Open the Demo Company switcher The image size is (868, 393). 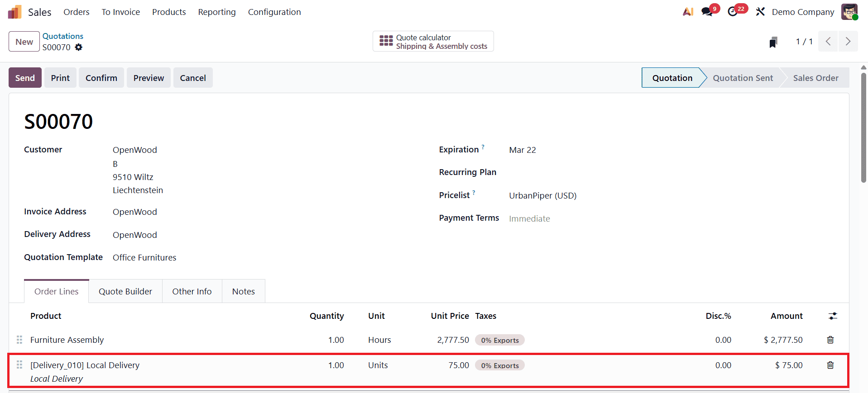coord(803,12)
